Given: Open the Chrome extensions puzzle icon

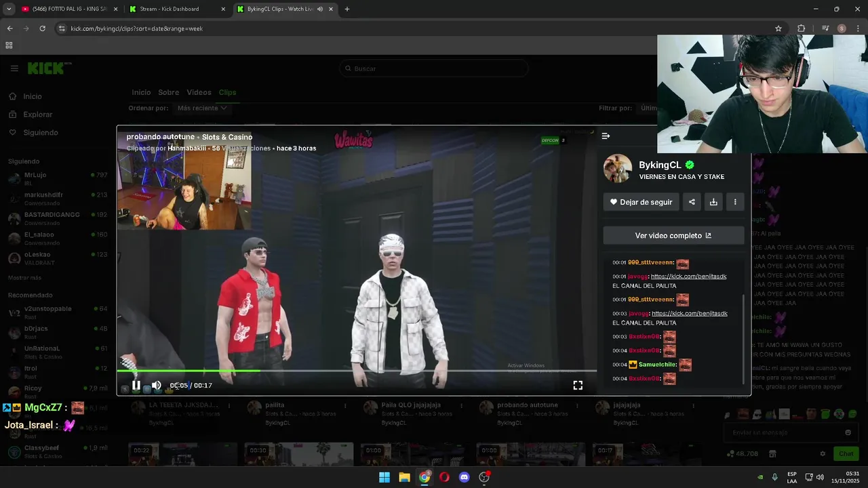Looking at the screenshot, I should click(801, 28).
